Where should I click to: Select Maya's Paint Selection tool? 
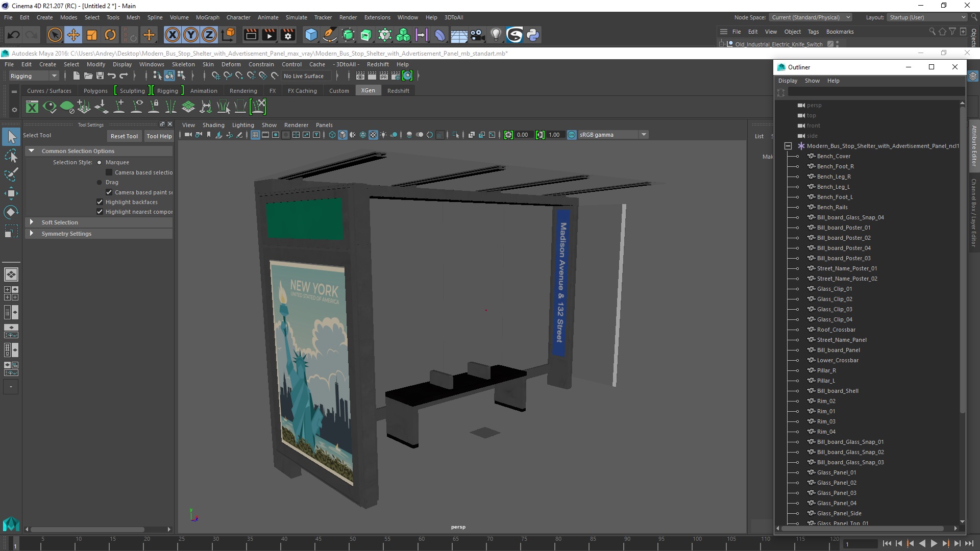tap(11, 174)
